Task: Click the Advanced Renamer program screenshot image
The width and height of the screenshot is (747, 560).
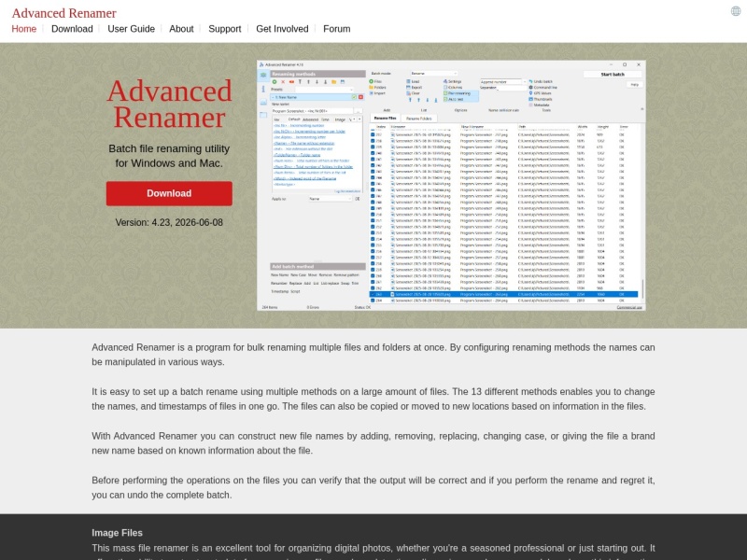Action: coord(451,185)
